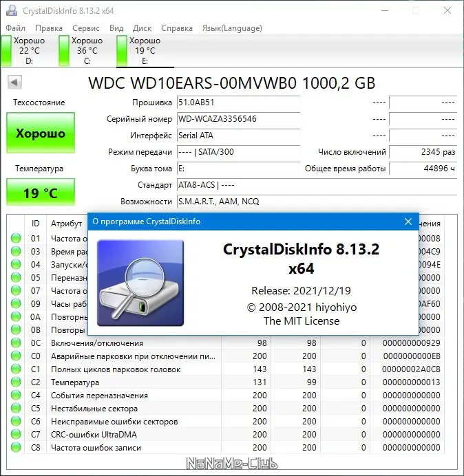Open the Правка menu
The width and height of the screenshot is (464, 476).
[x=49, y=28]
